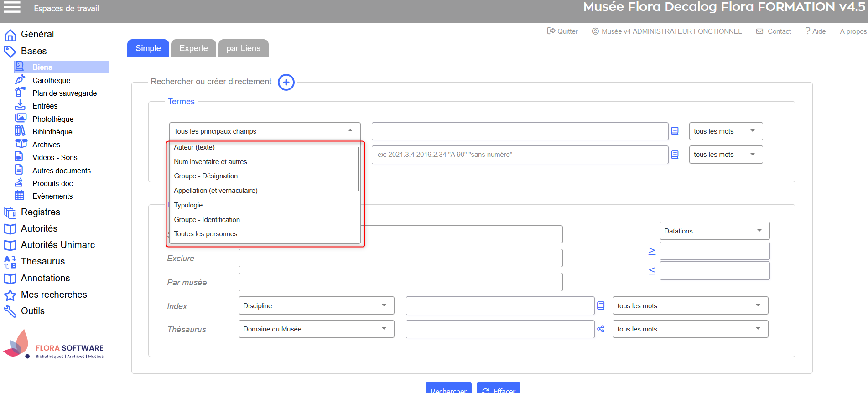
Task: Click the share icon beside Thésaurus field
Action: click(601, 329)
